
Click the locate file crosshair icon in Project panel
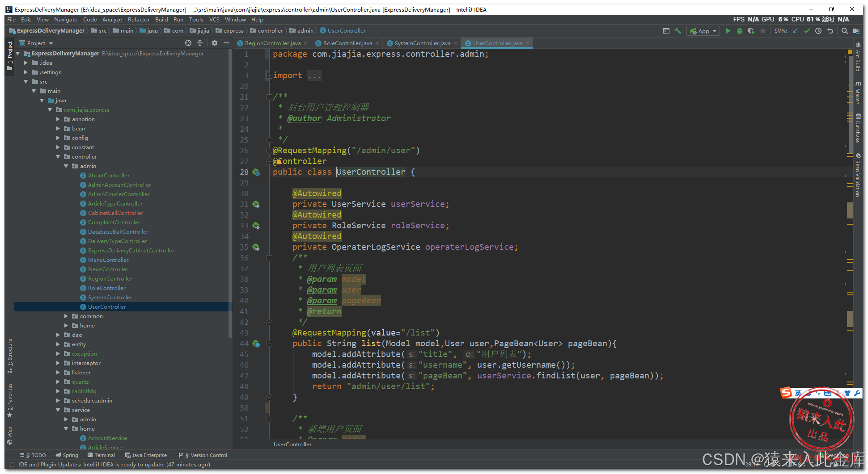coord(188,43)
